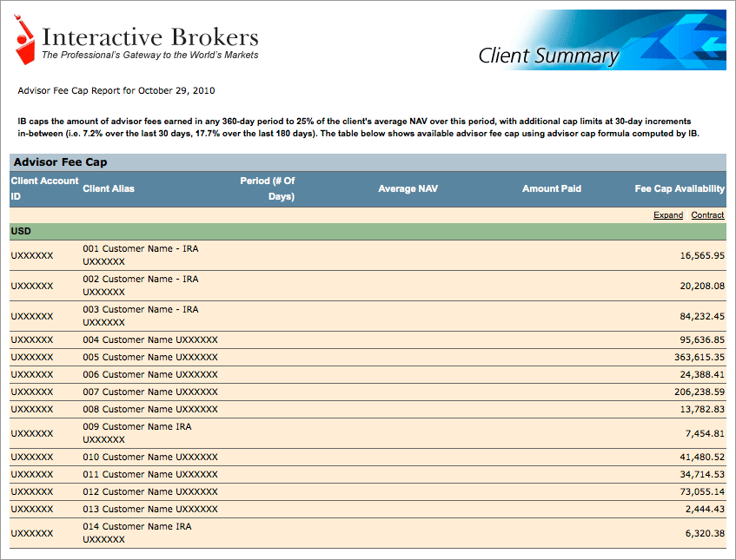The height and width of the screenshot is (560, 736).
Task: Select row 002 Customer Name - IRA
Action: click(368, 286)
